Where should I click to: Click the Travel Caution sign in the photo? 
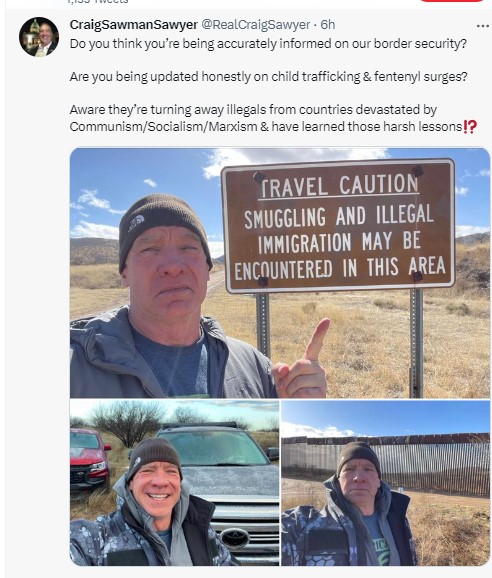tap(338, 226)
